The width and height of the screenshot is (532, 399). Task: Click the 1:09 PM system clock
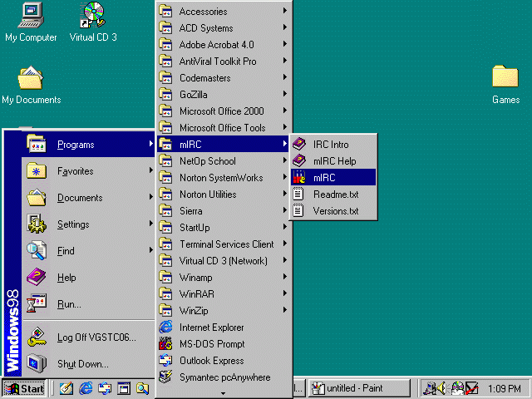505,388
